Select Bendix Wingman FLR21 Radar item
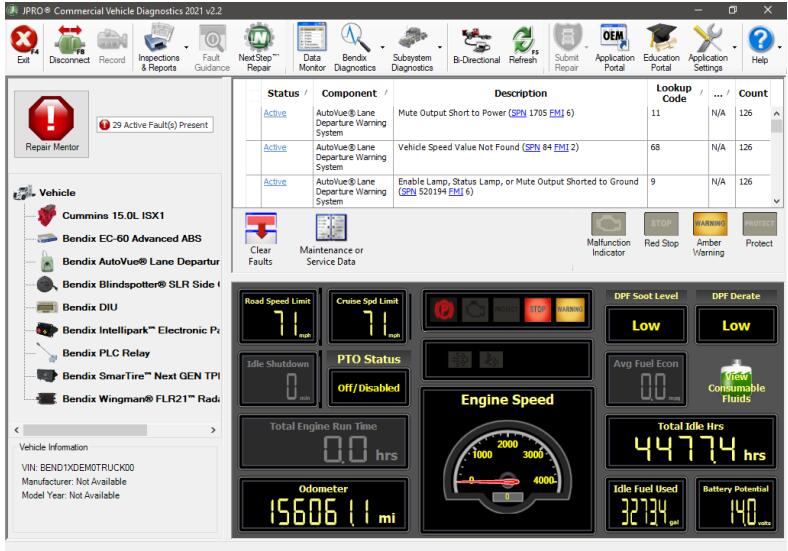This screenshot has height=551, width=788. pos(141,399)
